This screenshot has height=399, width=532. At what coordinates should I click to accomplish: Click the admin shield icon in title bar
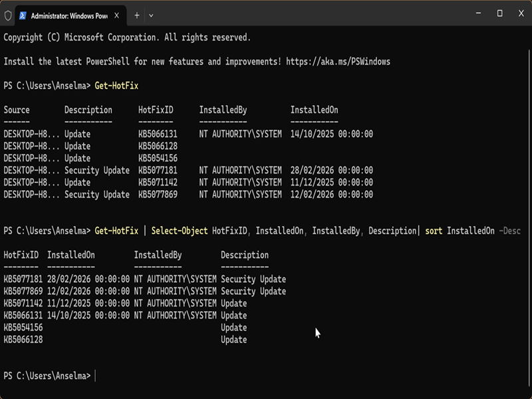[8, 15]
